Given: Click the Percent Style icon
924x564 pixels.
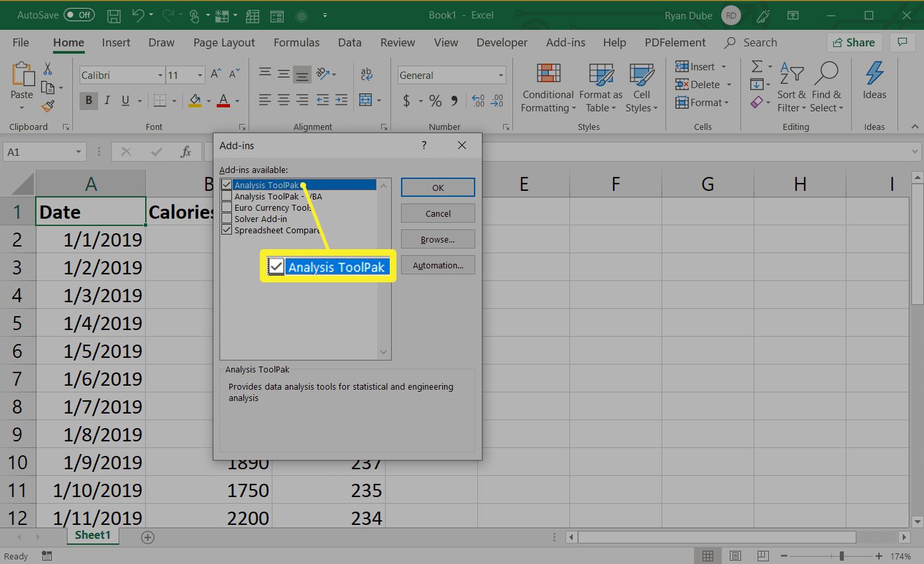Looking at the screenshot, I should pos(435,101).
